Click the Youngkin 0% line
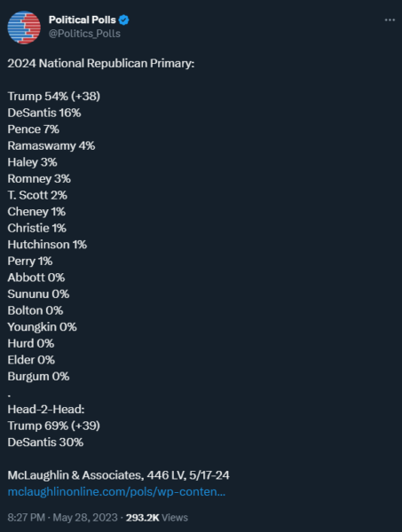Screen dimensions: 402x532 (42, 327)
